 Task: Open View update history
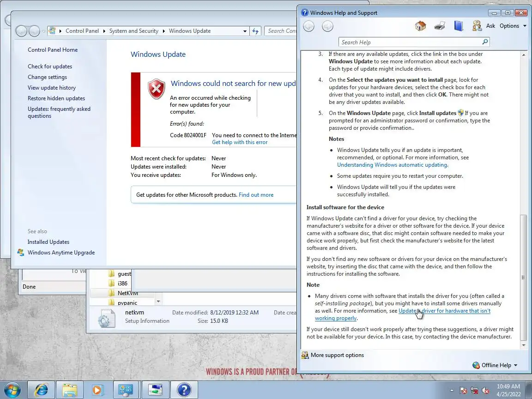52,88
